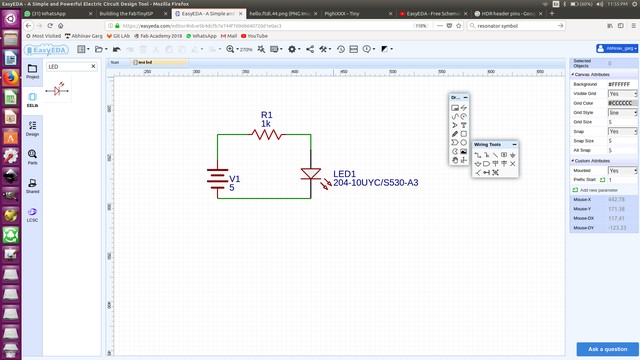Select the diagonal line tool in Wiring Tools
640x360 pixels.
click(495, 155)
